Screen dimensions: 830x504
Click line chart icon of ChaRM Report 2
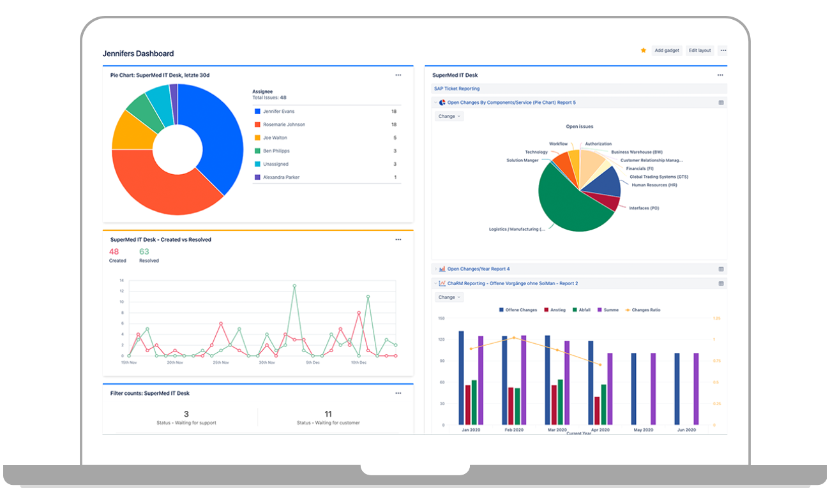(442, 283)
